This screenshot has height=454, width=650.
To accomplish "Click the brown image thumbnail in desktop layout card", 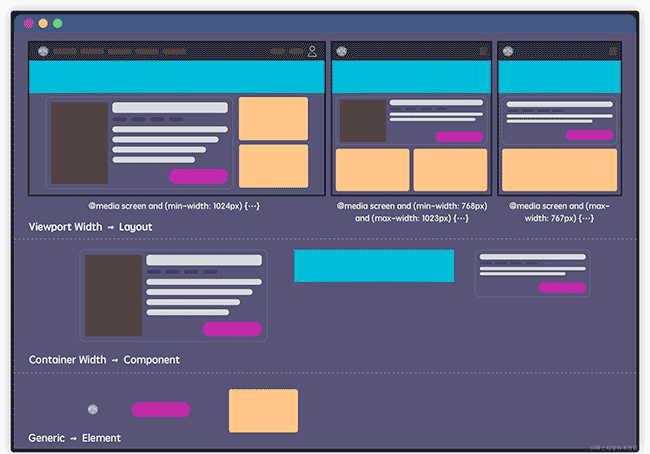I will coord(79,143).
